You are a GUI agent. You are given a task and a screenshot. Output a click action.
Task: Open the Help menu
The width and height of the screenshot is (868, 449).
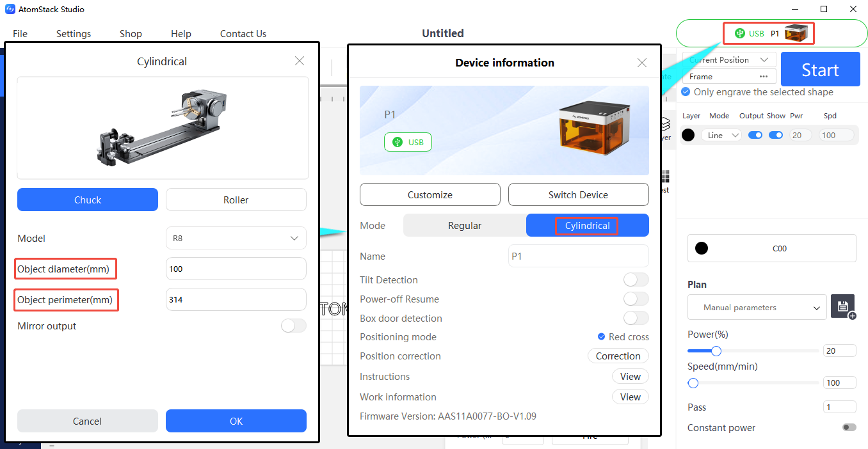coord(181,33)
